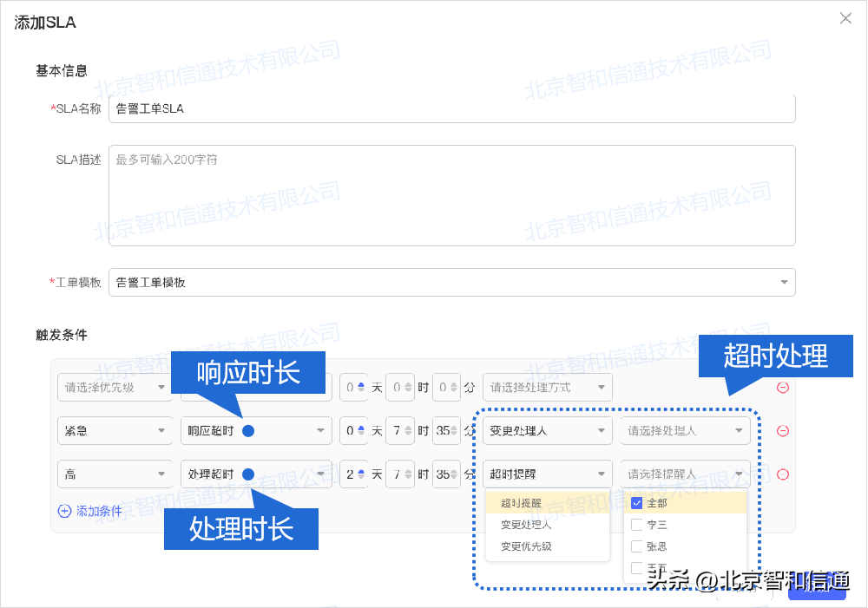The image size is (868, 608).
Task: Uncheck the 全部 checkbox
Action: [636, 502]
